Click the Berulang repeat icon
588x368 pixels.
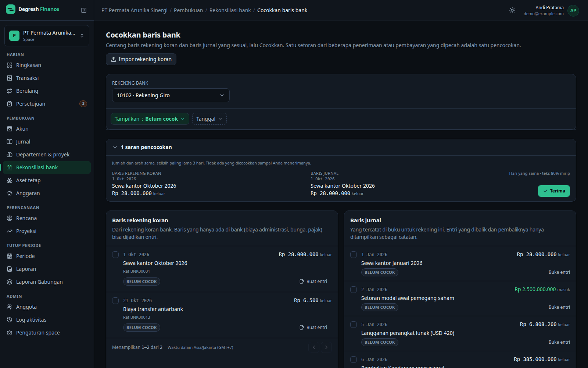coord(10,91)
